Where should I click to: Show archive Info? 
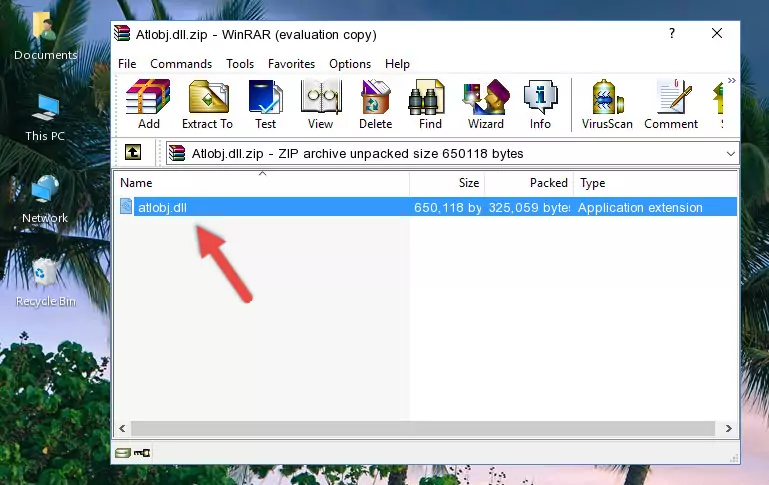540,104
